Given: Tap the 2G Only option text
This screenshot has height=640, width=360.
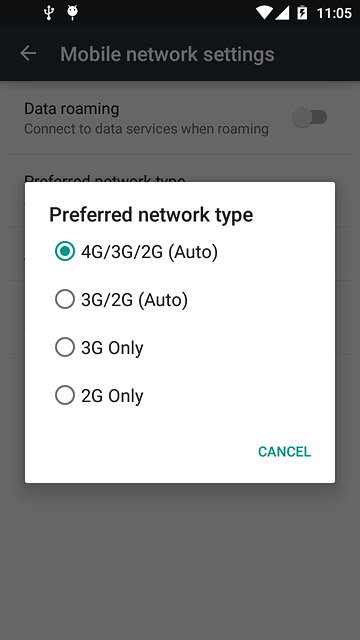Looking at the screenshot, I should pos(112,396).
